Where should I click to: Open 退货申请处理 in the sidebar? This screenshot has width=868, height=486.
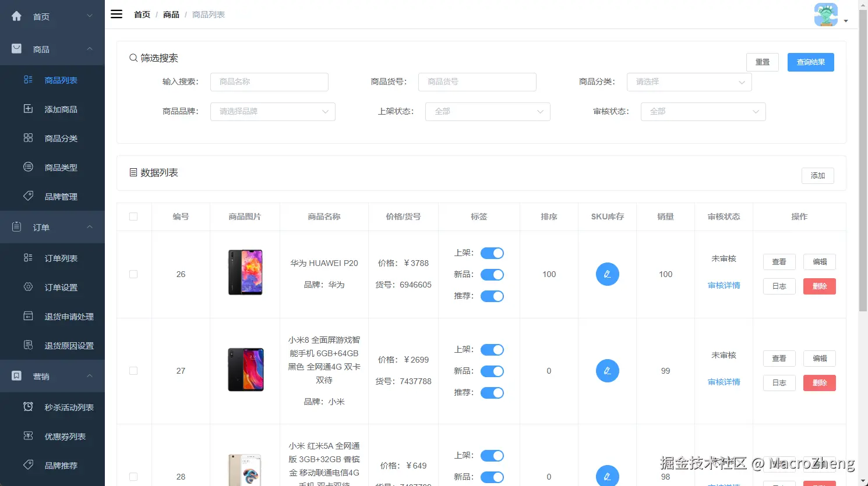point(52,316)
